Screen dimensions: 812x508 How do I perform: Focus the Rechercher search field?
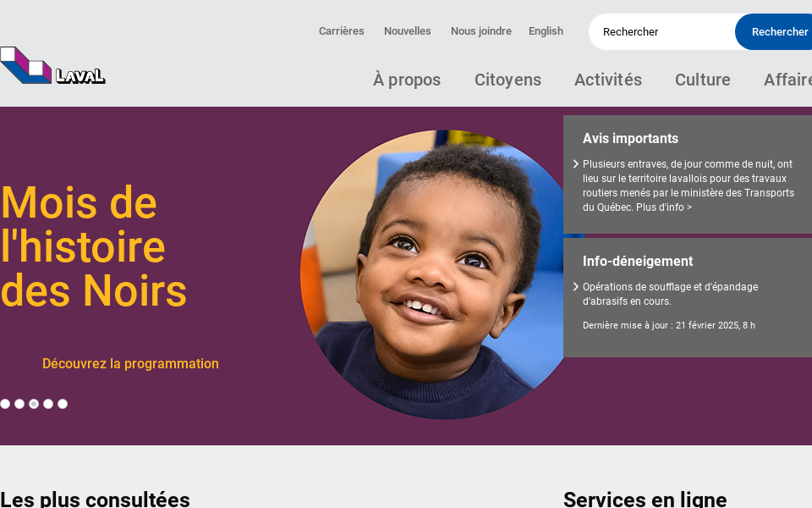[x=661, y=31]
